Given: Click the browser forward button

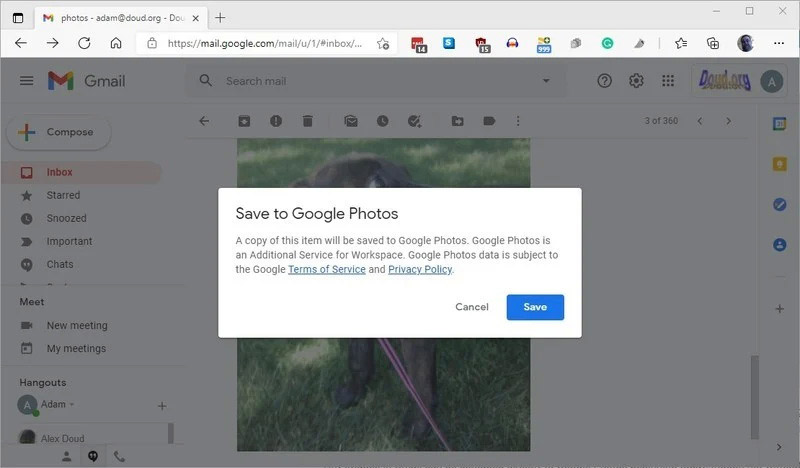Looking at the screenshot, I should point(53,43).
